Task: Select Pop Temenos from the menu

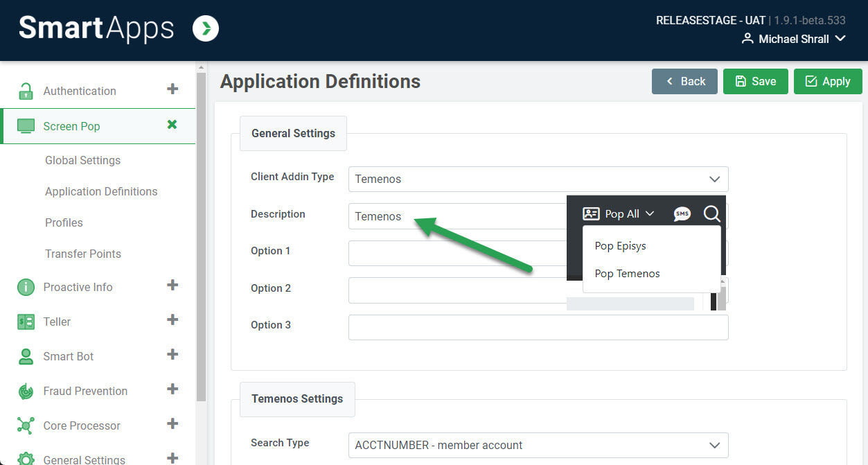Action: (627, 273)
